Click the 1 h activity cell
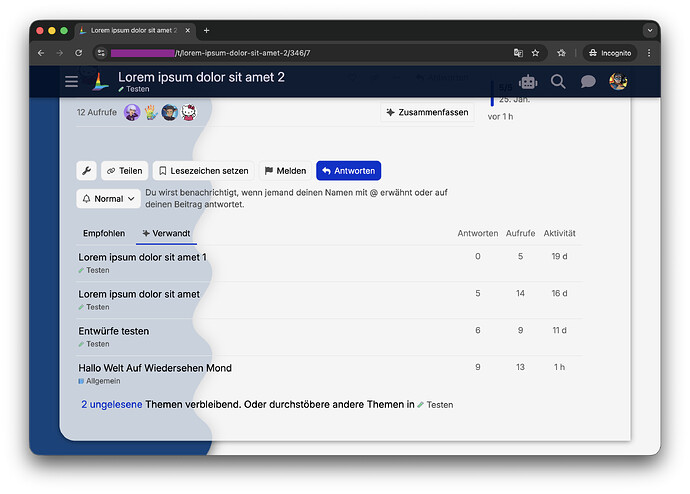Screen dimensions: 690x494 [559, 367]
